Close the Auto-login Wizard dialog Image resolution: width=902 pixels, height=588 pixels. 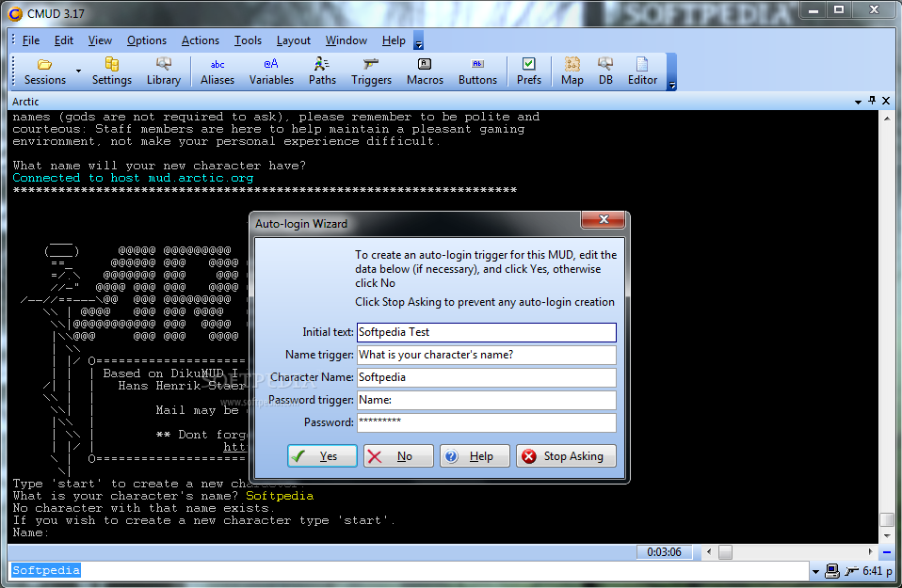(x=603, y=219)
